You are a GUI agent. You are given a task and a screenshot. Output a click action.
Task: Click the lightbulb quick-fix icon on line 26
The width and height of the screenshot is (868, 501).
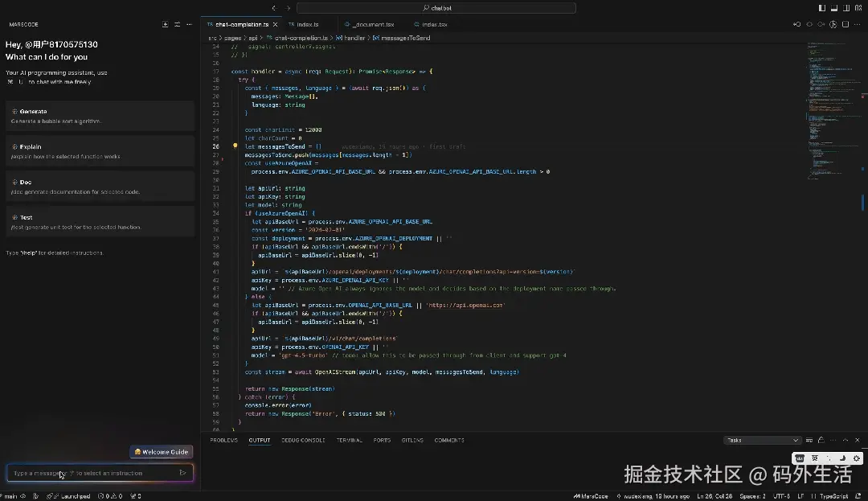[x=235, y=146]
